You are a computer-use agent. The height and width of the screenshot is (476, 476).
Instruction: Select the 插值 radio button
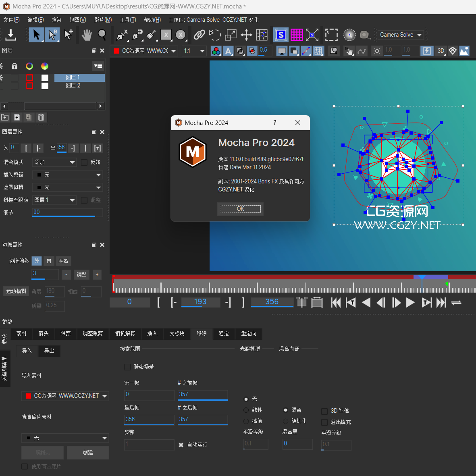coord(246,421)
